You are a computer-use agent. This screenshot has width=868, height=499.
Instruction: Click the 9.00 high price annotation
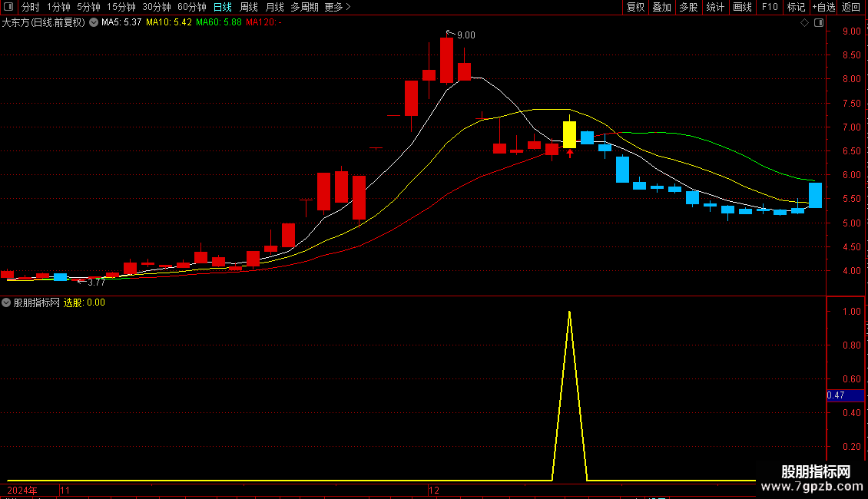(465, 35)
